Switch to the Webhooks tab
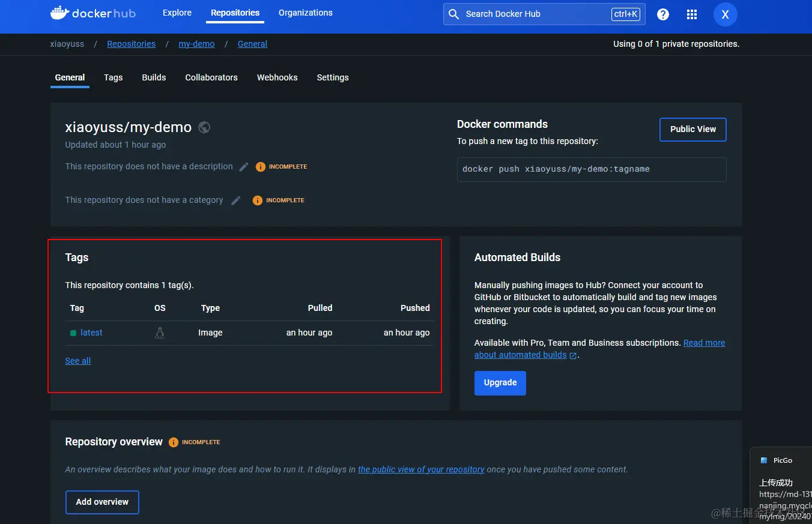Viewport: 812px width, 524px height. (x=277, y=77)
